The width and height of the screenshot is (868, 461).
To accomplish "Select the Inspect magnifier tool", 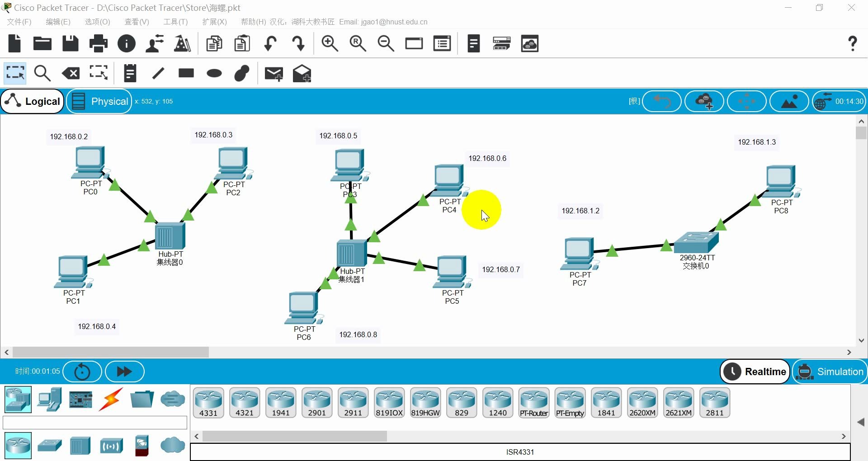I will (x=42, y=73).
